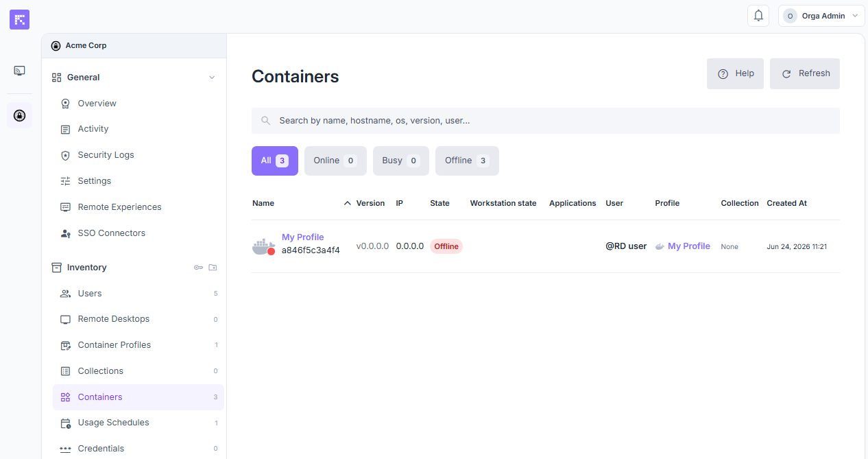
Task: Click the Remote Experiences screen icon
Action: tap(66, 207)
